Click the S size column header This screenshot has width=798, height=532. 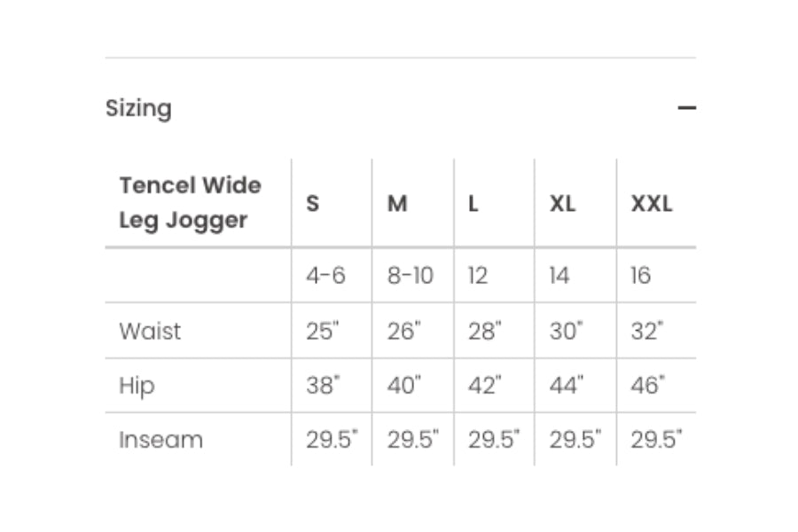312,203
